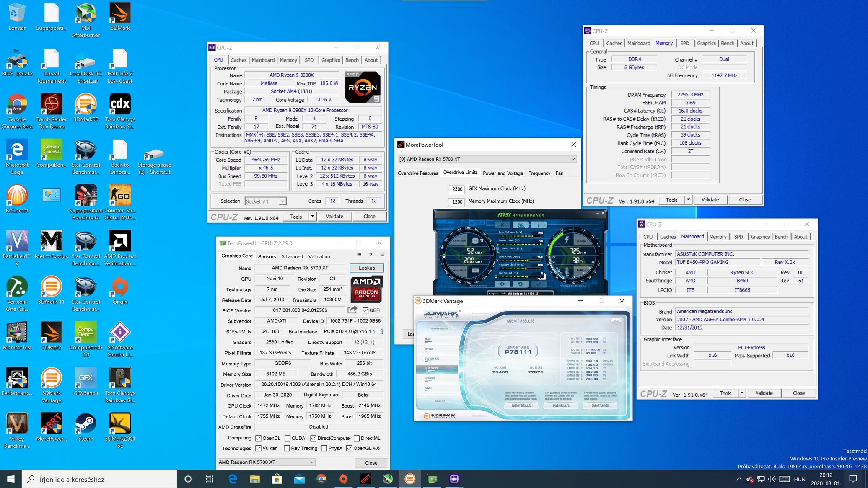Open GPU-Z screenshot camera icon

[359, 254]
